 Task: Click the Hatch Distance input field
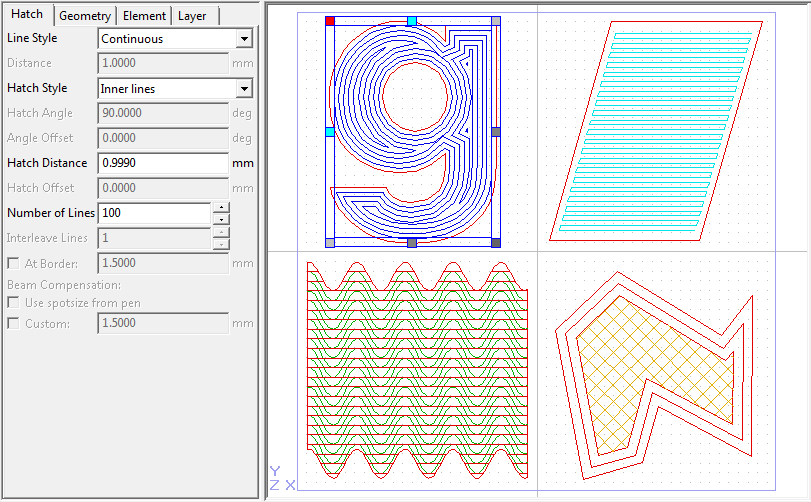point(163,163)
